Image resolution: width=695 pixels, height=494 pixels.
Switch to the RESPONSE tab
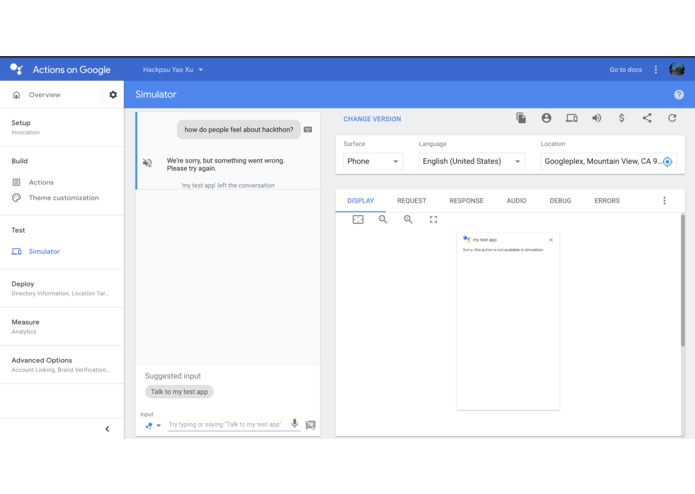tap(466, 201)
